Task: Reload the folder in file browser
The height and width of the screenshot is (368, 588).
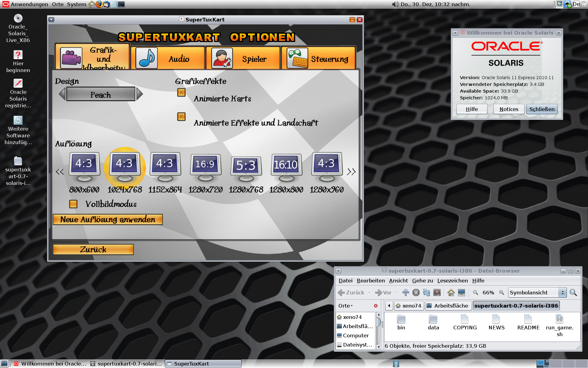Action: tap(426, 293)
